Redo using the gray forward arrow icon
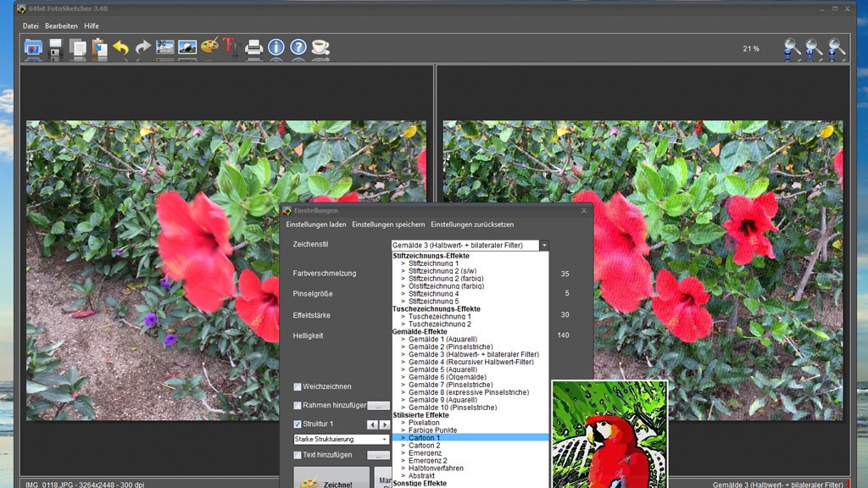Image resolution: width=868 pixels, height=488 pixels. point(142,48)
